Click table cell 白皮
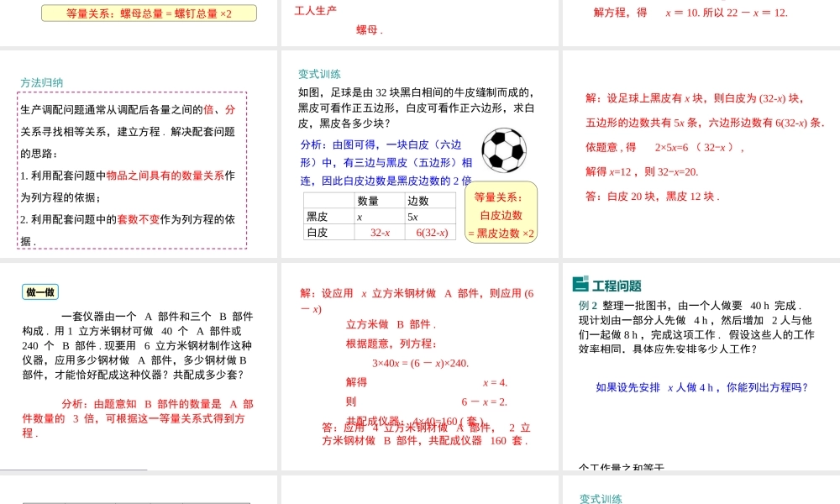Screen dimensions: 840x504 328,232
